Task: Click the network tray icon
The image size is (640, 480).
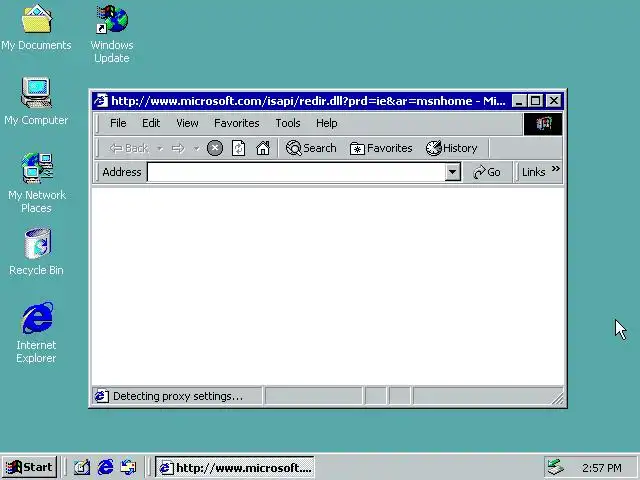Action: tap(556, 467)
